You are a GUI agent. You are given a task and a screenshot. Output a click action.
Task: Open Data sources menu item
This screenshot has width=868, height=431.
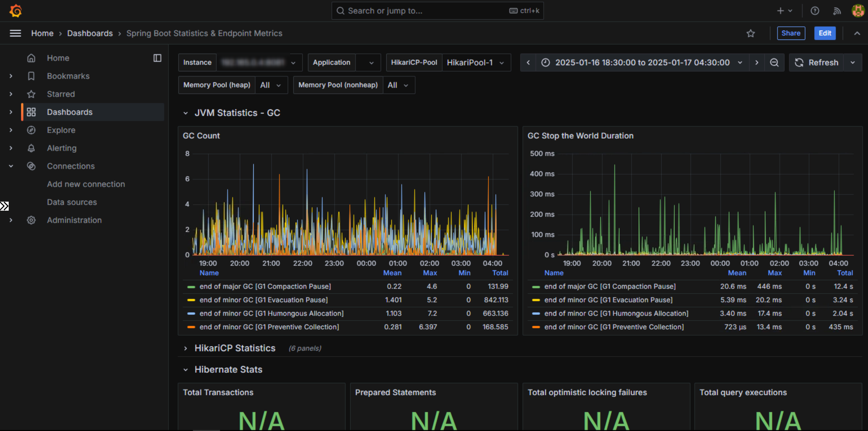coord(72,202)
